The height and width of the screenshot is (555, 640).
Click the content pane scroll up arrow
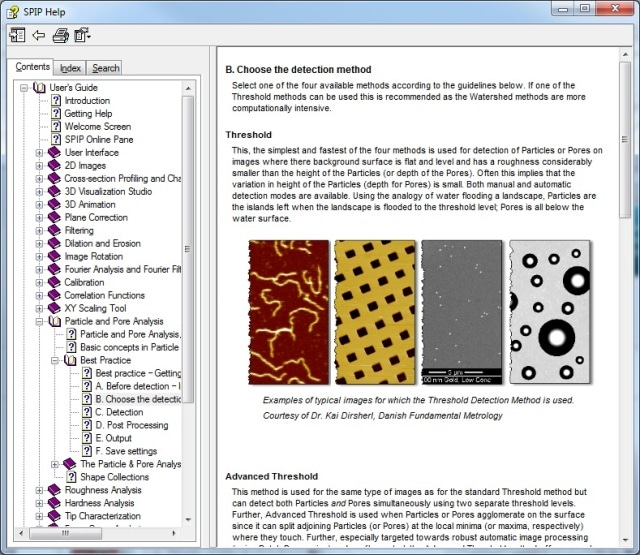coord(625,54)
